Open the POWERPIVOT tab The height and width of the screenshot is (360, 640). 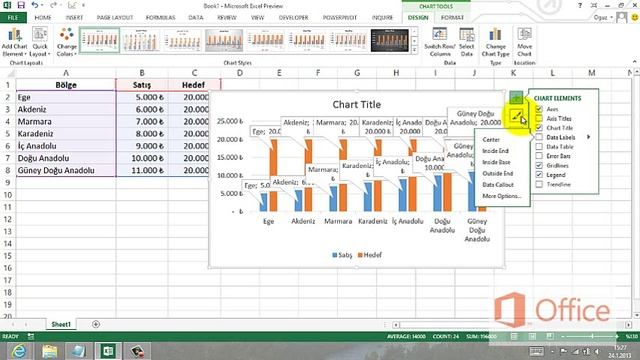point(340,18)
